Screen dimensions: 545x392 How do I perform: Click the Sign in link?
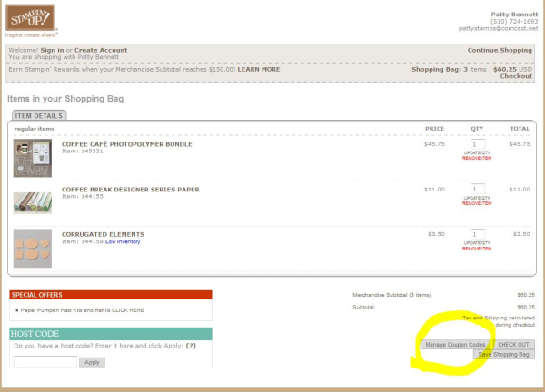coord(52,50)
